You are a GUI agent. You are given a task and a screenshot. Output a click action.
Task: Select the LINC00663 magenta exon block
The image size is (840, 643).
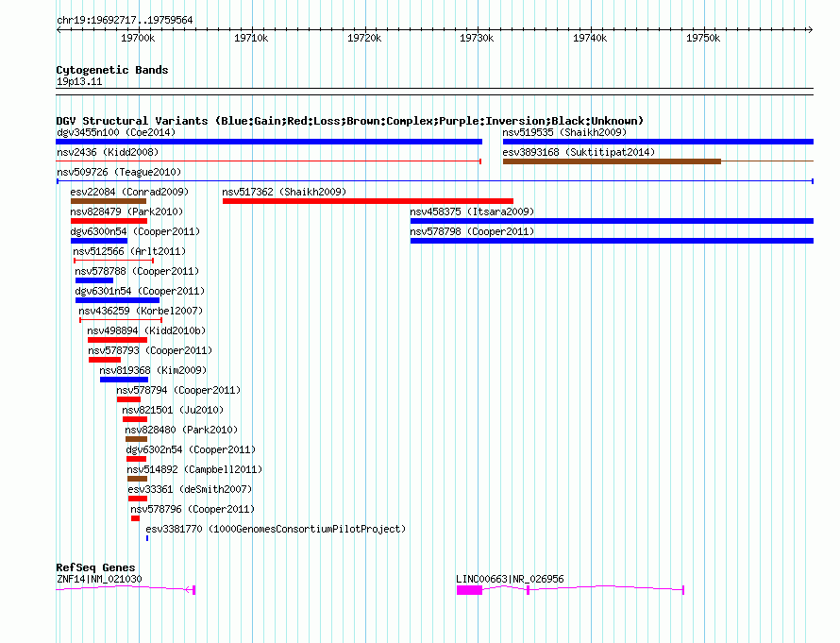[469, 590]
